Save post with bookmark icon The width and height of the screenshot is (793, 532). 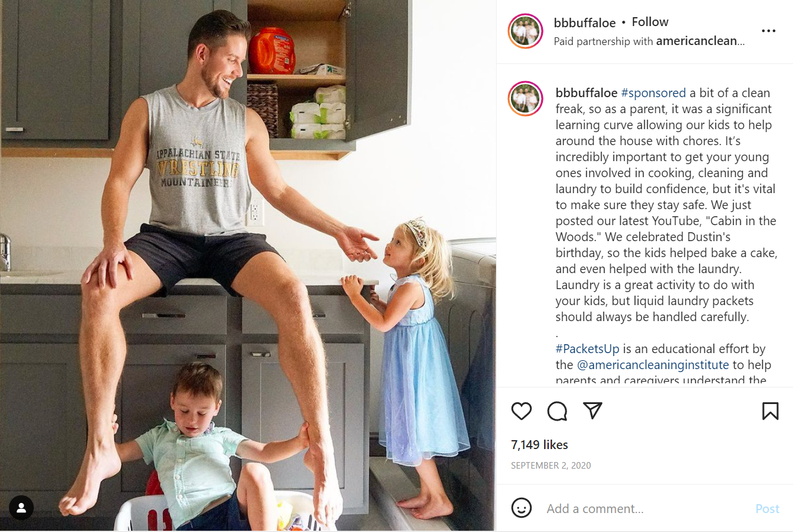click(770, 411)
